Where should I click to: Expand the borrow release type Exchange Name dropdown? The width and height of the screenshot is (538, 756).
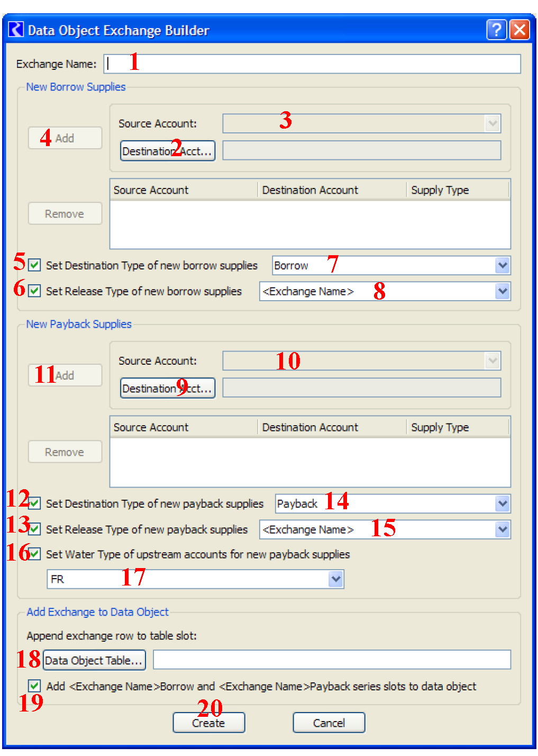point(502,291)
